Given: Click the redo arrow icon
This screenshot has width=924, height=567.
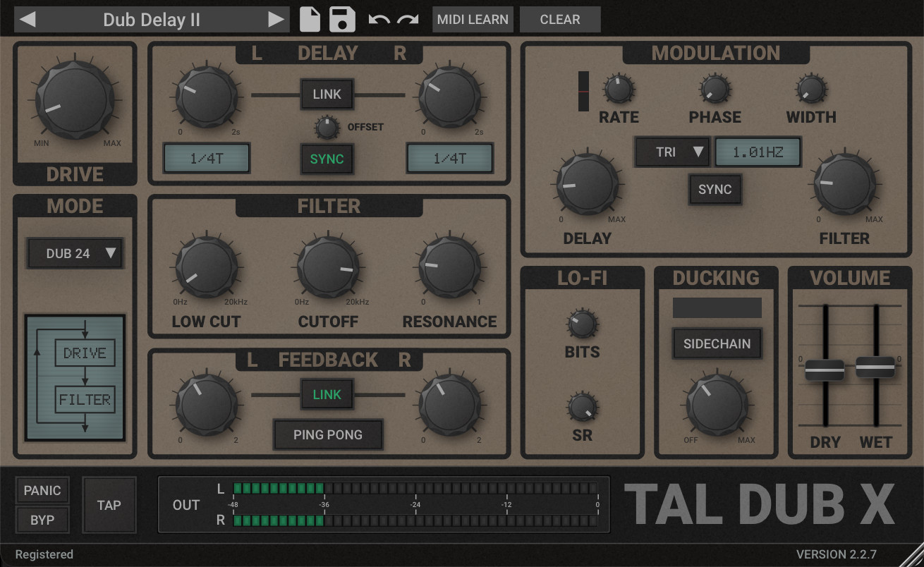Looking at the screenshot, I should [x=408, y=19].
